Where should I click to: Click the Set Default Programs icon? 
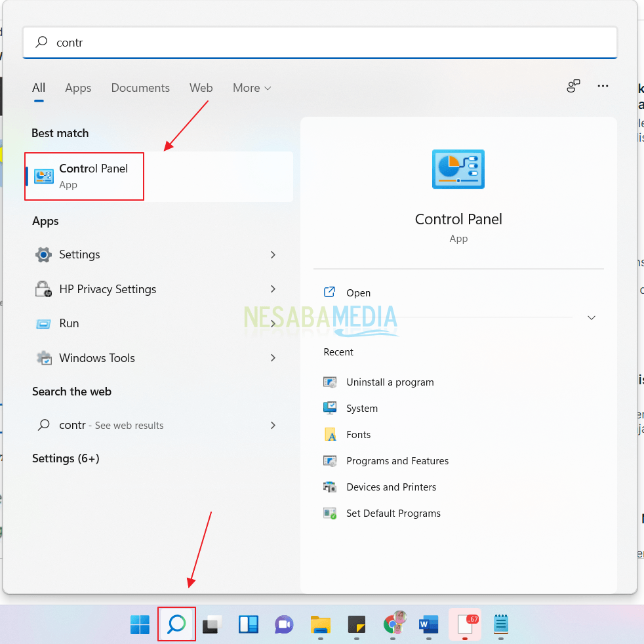(x=330, y=513)
